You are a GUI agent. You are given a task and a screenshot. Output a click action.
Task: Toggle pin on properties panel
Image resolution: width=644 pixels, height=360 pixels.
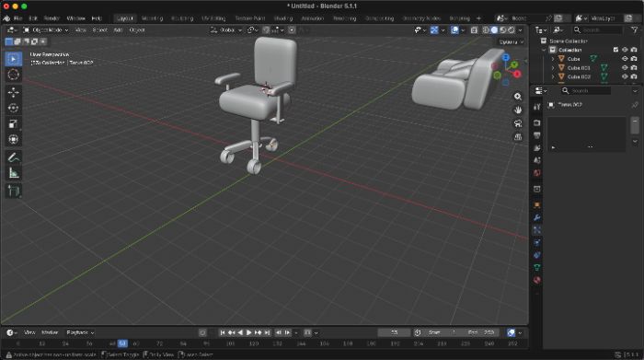(635, 105)
